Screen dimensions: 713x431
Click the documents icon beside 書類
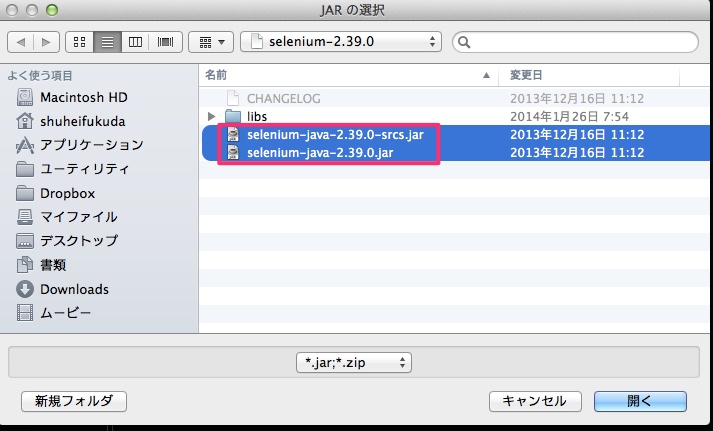click(x=25, y=265)
